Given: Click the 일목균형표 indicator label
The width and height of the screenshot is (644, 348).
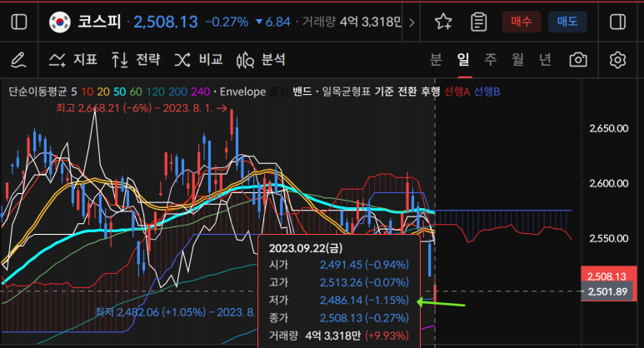Looking at the screenshot, I should coord(347,92).
